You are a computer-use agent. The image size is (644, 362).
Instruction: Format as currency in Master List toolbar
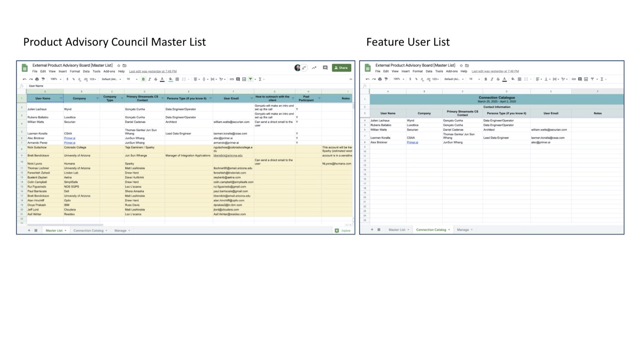coord(67,79)
